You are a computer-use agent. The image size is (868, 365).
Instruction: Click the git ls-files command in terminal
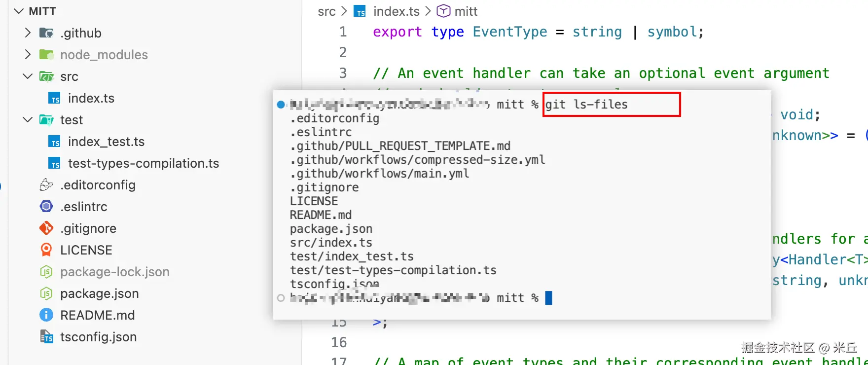coord(586,105)
